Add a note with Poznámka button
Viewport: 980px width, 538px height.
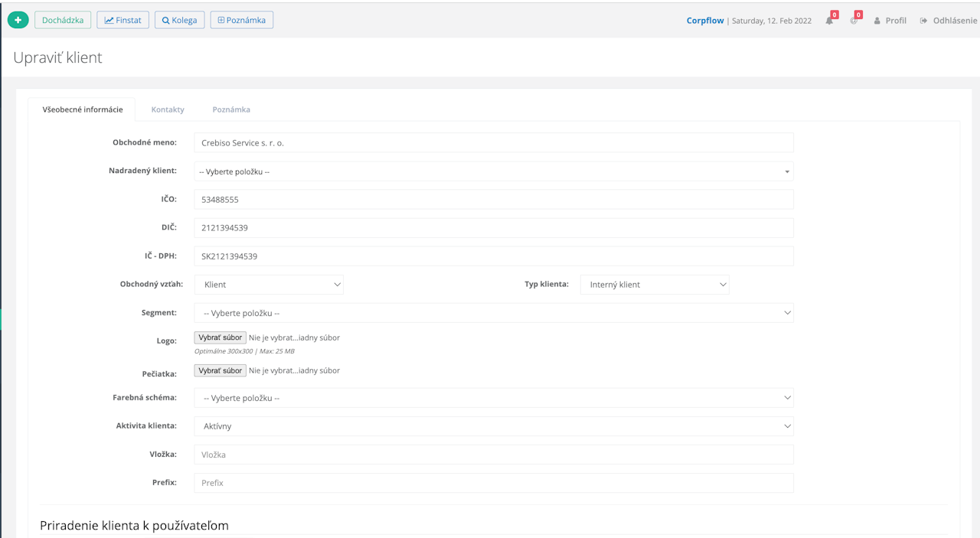(x=241, y=20)
